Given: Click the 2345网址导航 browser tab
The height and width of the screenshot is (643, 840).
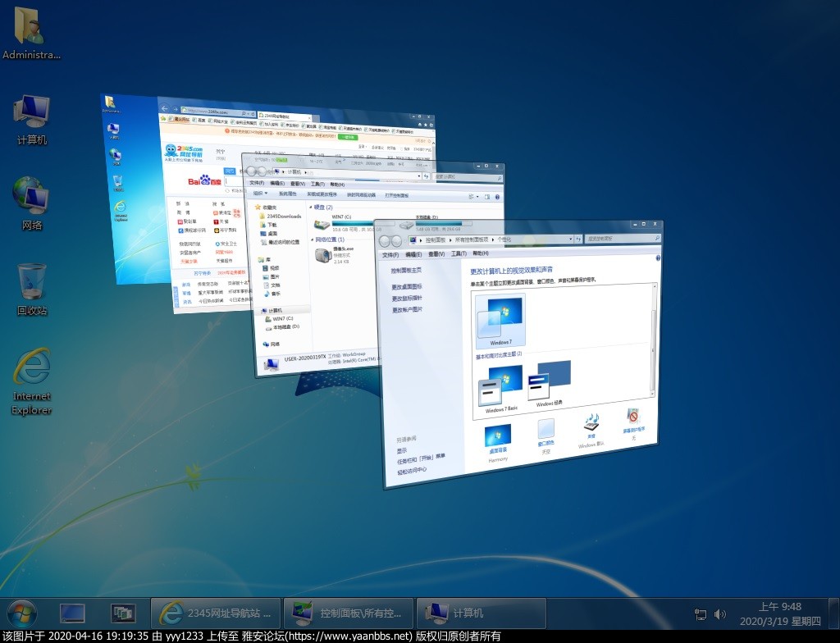Looking at the screenshot, I should [284, 116].
